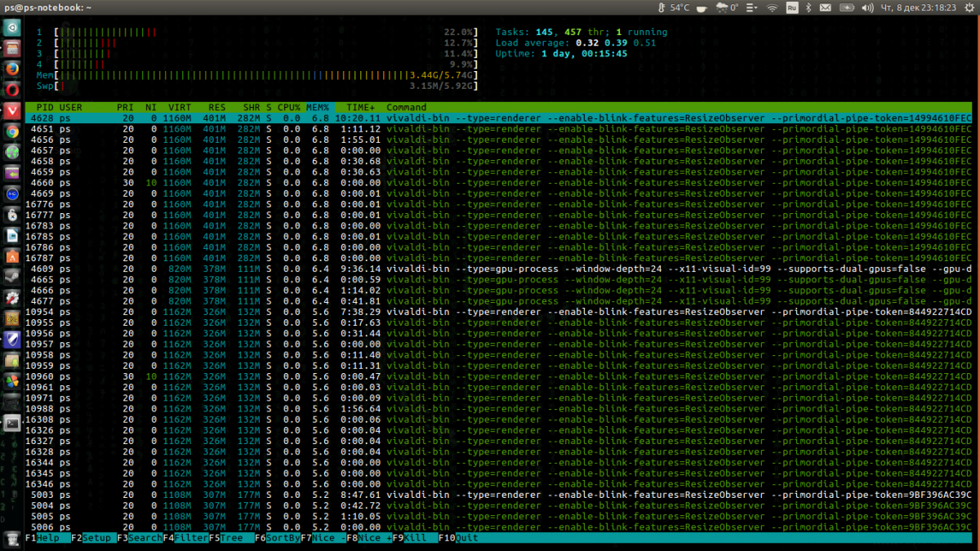Viewport: 980px width, 551px height.
Task: Launch Opera browser from the dock
Action: tap(12, 89)
